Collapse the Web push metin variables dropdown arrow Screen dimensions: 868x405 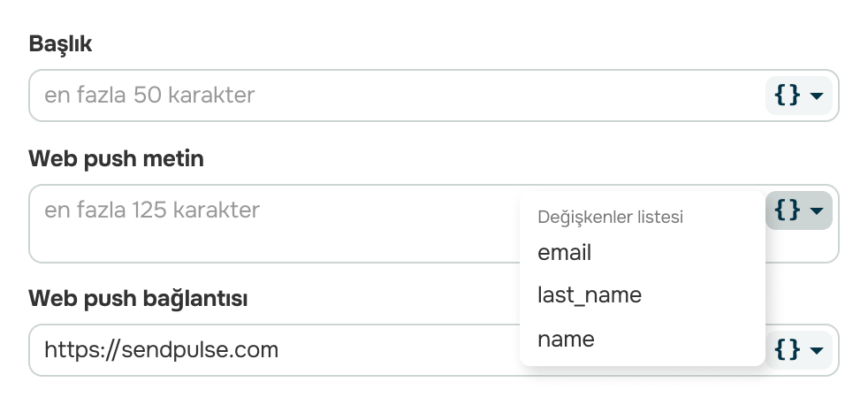(817, 210)
